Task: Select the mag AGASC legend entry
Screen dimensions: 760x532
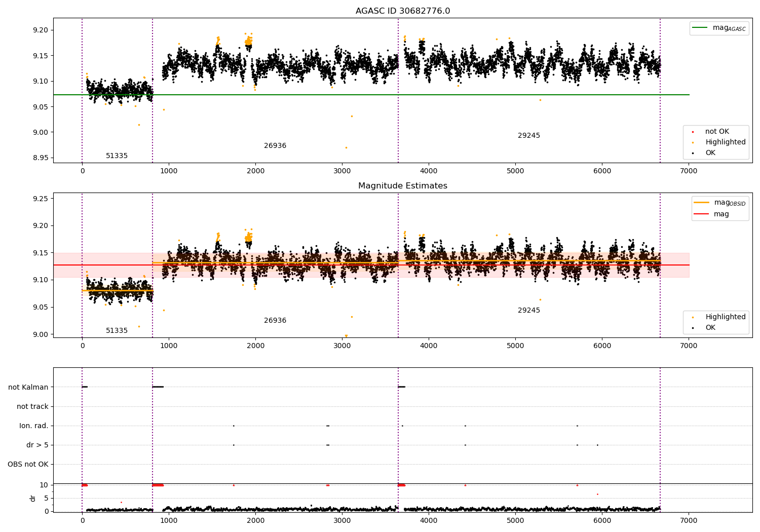Action: [x=719, y=28]
